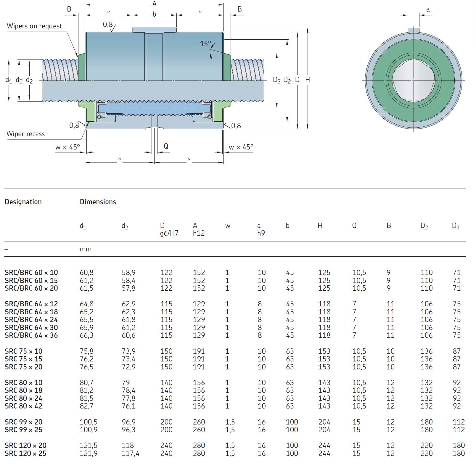Click the "A h12" column header
The image size is (476, 476).
tap(198, 229)
